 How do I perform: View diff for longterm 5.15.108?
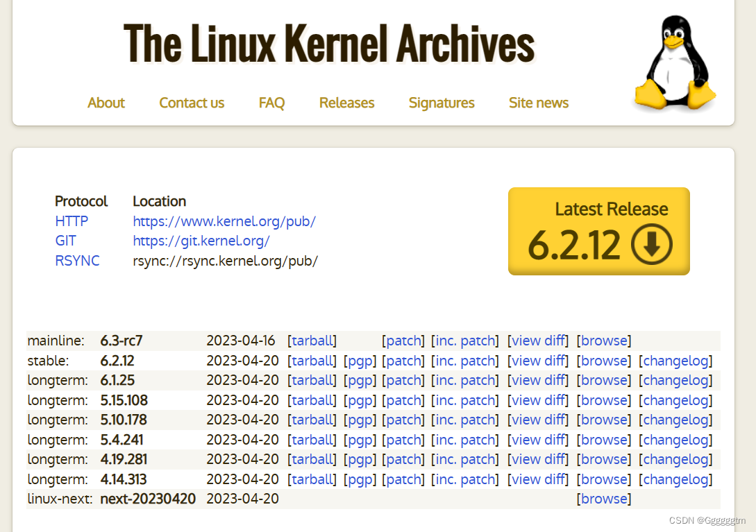coord(538,400)
